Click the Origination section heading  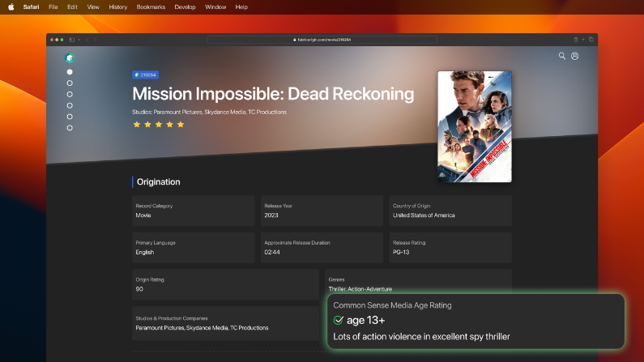pos(159,182)
